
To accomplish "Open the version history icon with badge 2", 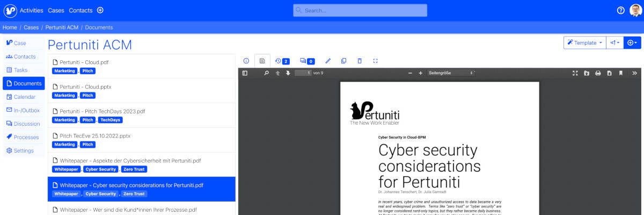I will click(x=282, y=61).
